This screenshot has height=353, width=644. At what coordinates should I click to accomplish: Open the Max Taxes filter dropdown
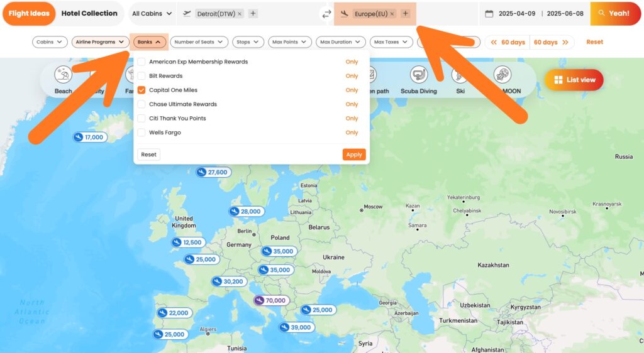[391, 42]
